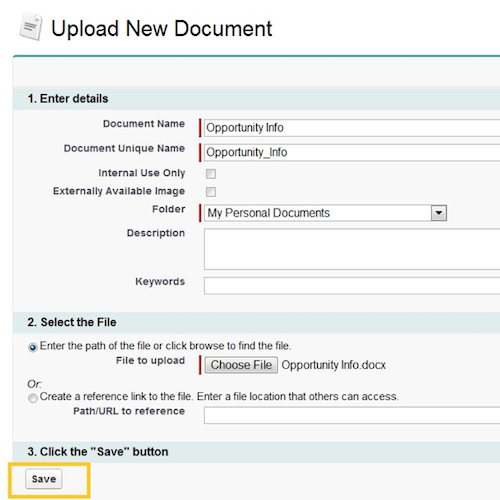Enable the Internal Use Only checkbox

[x=211, y=174]
